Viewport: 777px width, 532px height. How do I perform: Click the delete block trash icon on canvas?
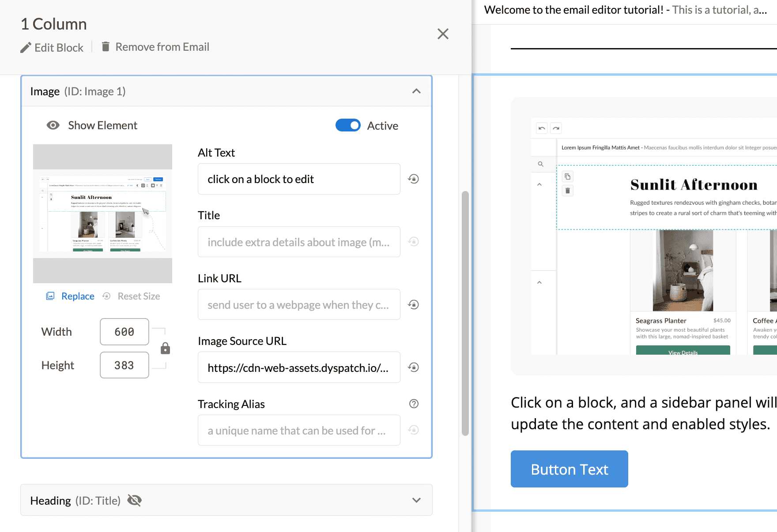point(568,191)
